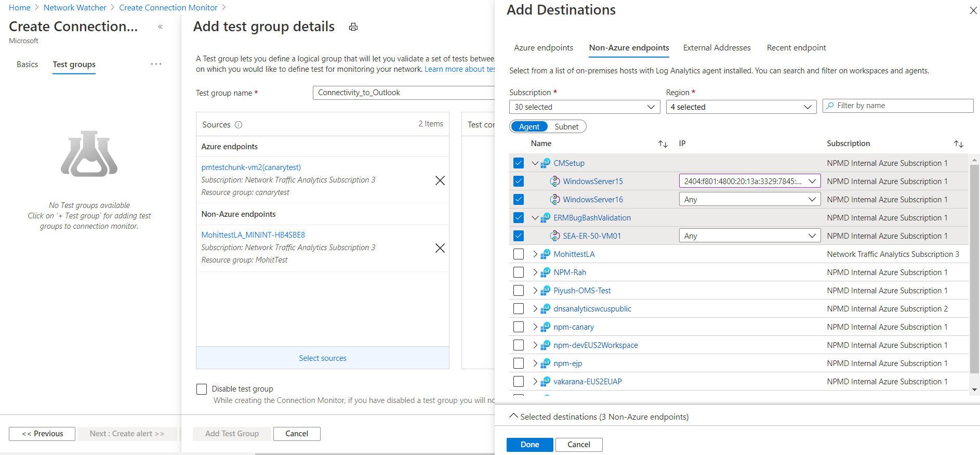Uncheck the WindowsServer16 checkbox
Screen dimensions: 980x455
[x=519, y=200]
